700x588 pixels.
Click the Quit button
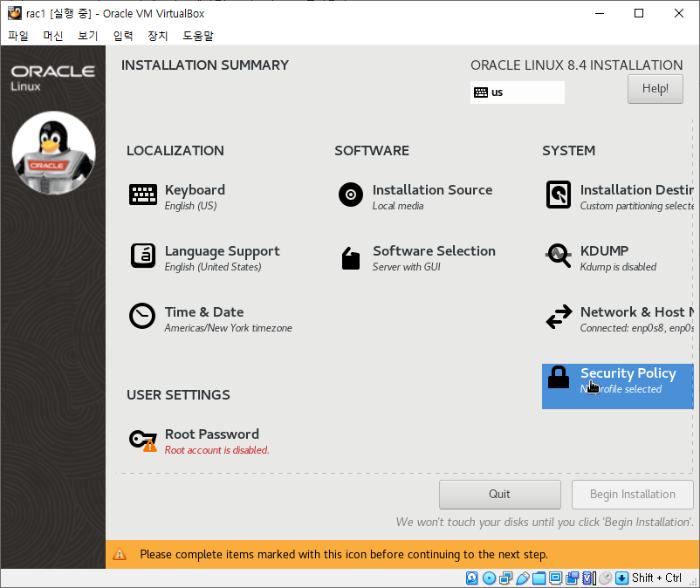(499, 495)
